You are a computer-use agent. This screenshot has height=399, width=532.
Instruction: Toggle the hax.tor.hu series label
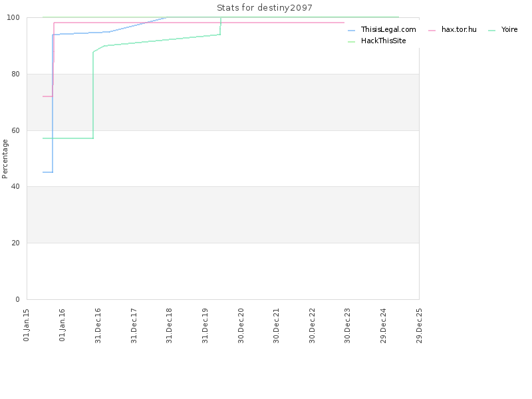[459, 29]
